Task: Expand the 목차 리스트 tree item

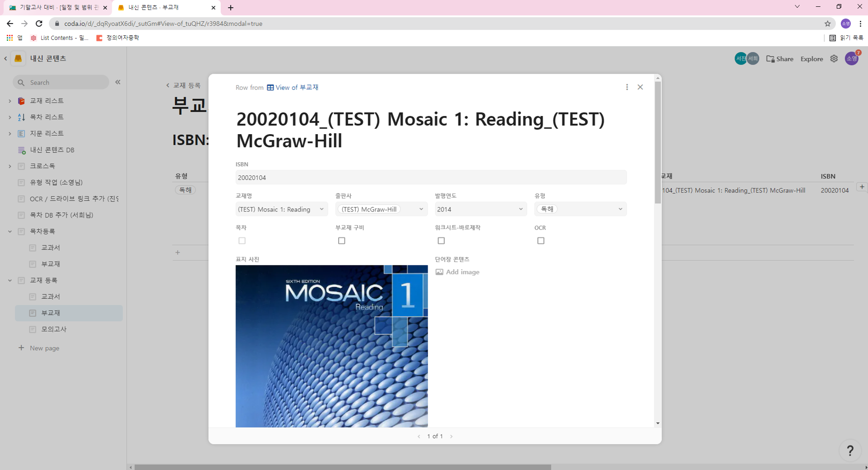Action: [10, 117]
